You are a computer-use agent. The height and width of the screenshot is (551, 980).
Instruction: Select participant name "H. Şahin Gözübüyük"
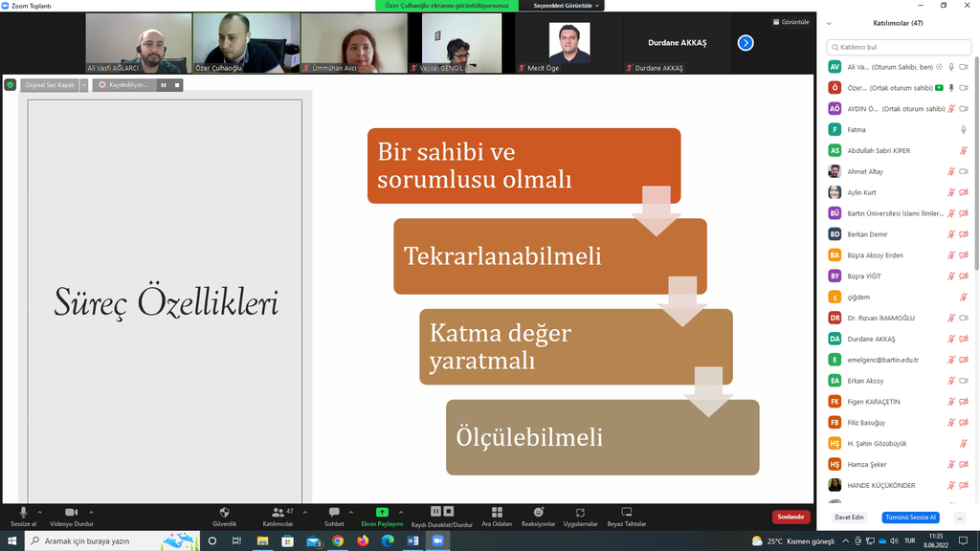877,444
